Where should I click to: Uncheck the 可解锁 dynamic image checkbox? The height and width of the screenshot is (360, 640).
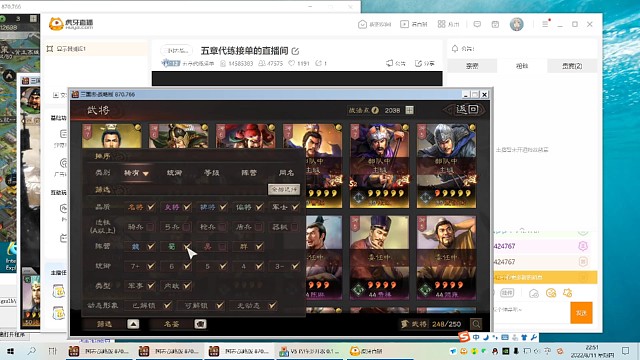click(220, 305)
